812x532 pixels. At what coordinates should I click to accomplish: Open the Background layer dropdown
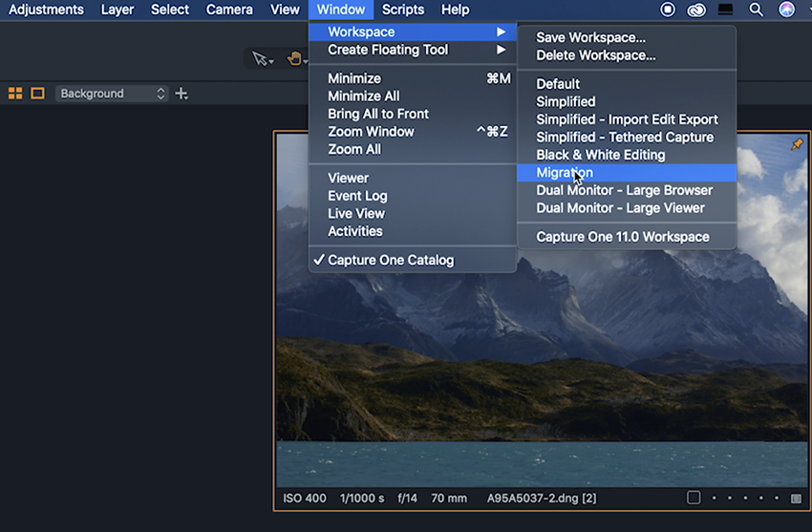[x=112, y=94]
